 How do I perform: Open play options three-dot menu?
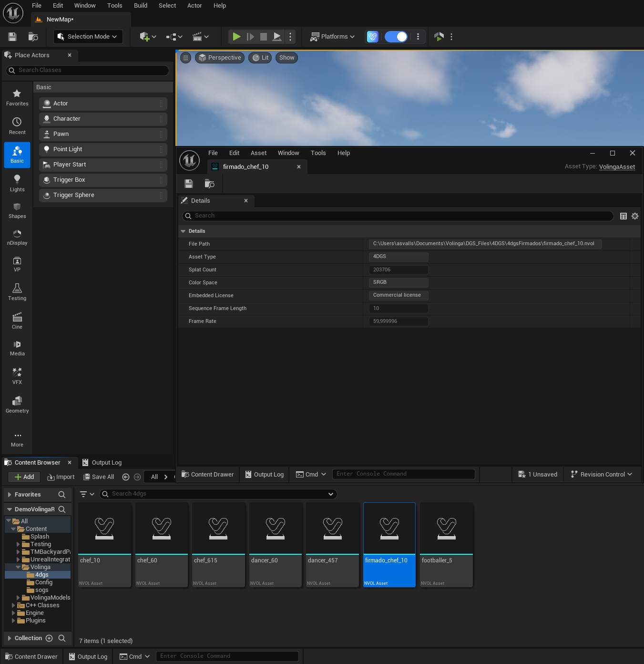pos(290,37)
